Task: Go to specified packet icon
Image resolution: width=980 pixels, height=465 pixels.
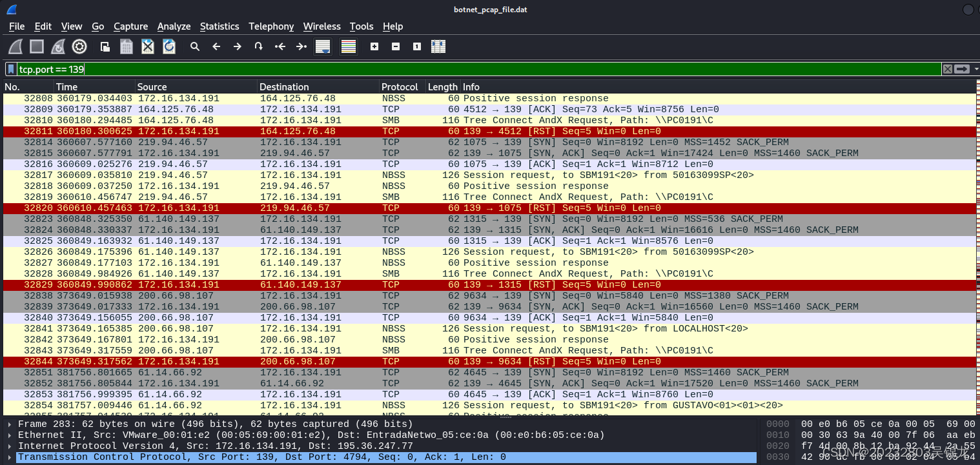Action: pos(259,46)
